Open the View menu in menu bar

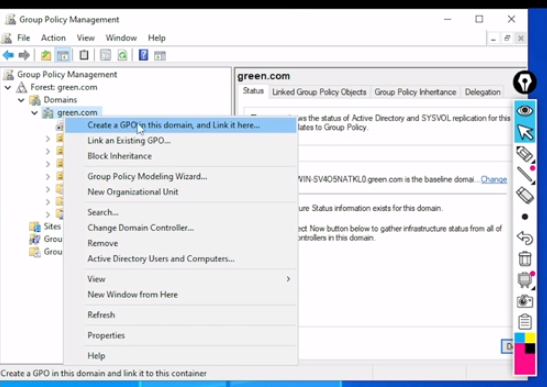85,38
